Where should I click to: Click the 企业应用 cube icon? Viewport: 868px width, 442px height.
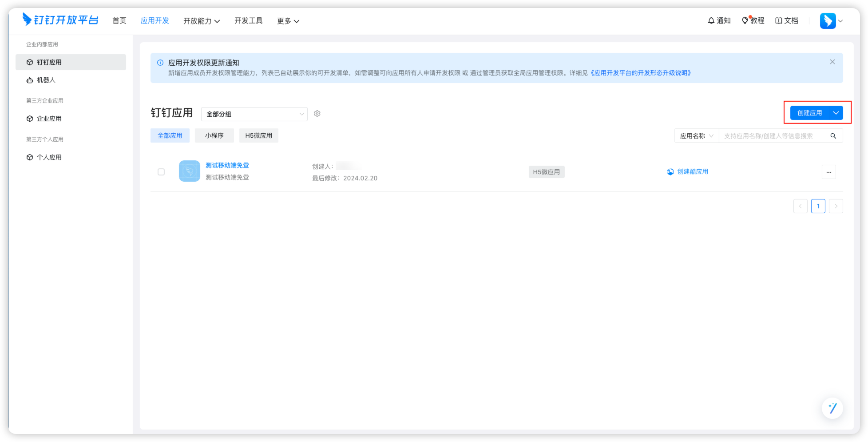pyautogui.click(x=30, y=119)
